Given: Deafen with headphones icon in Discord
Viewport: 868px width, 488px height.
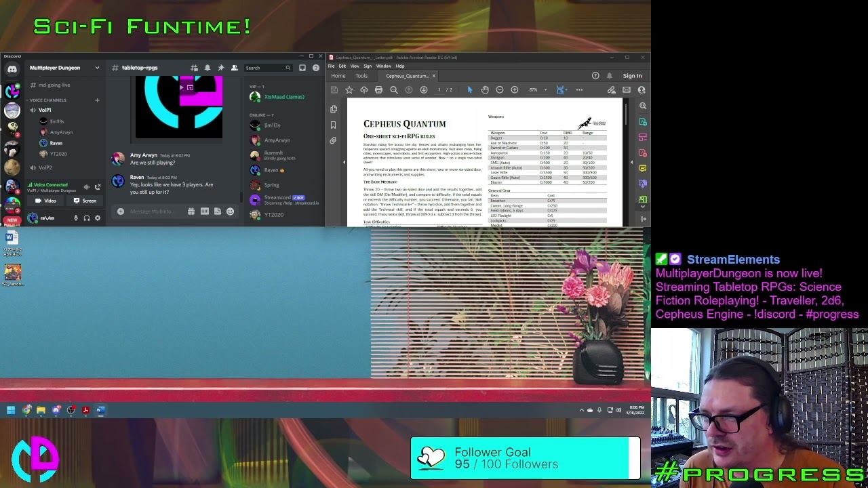Looking at the screenshot, I should coord(86,218).
